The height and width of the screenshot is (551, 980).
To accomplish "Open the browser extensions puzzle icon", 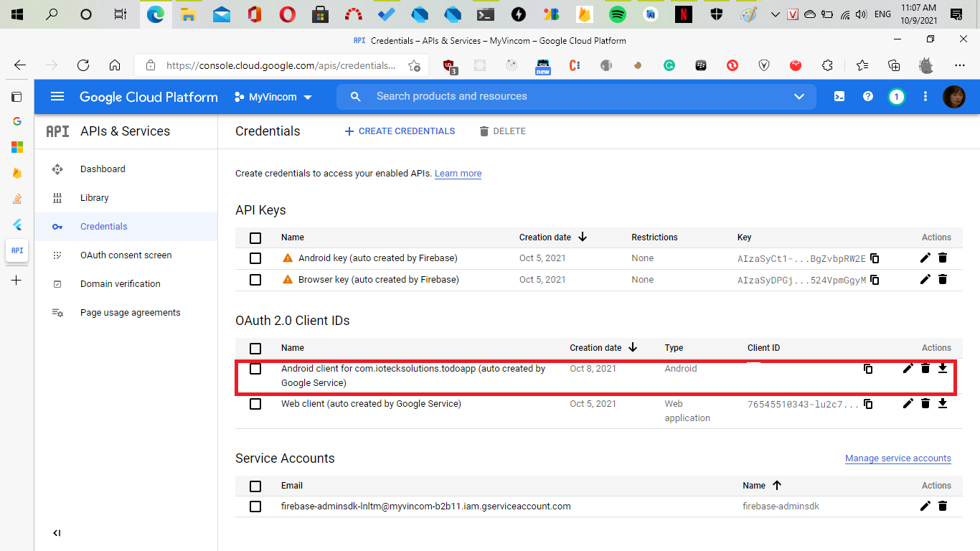I will (828, 65).
